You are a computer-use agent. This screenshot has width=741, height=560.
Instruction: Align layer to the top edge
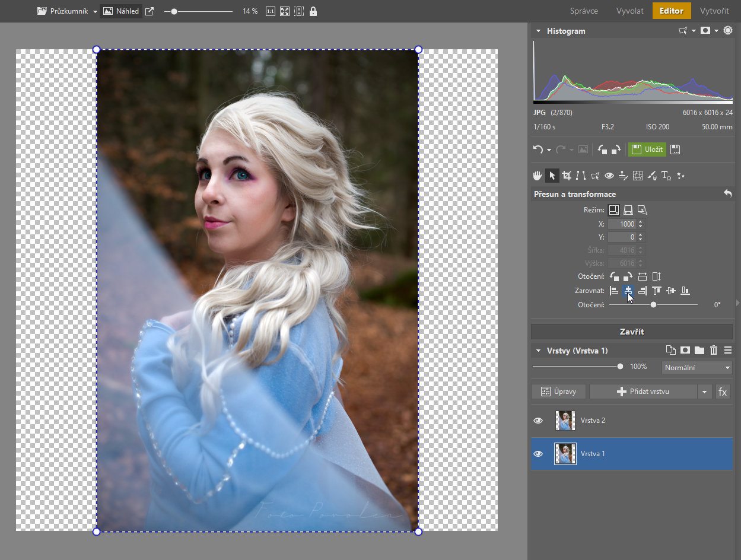657,291
